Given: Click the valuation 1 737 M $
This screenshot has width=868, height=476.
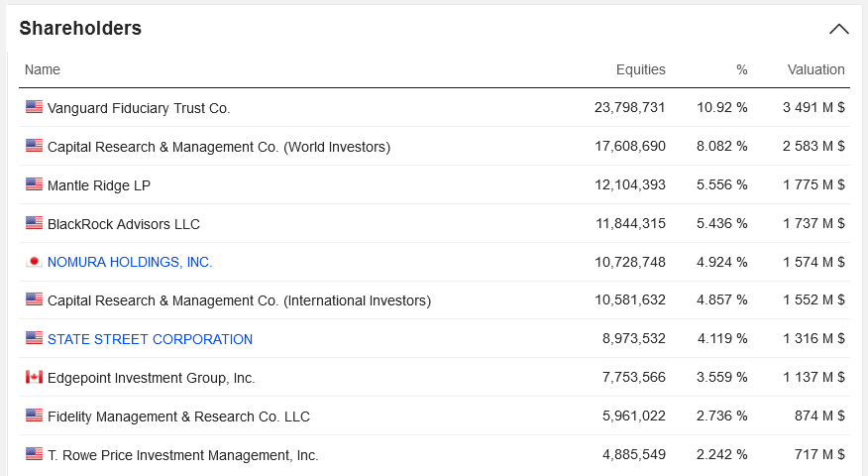Looking at the screenshot, I should tap(814, 223).
